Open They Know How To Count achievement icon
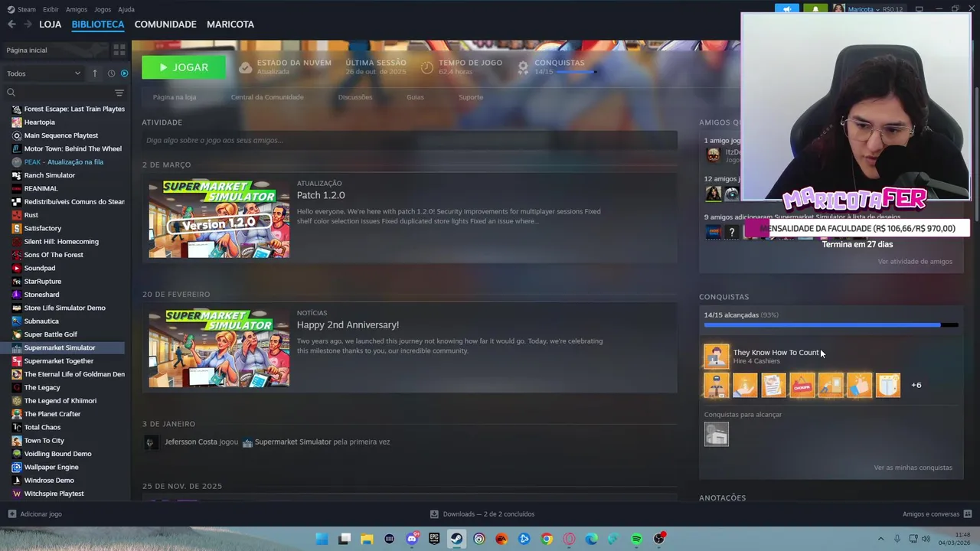 717,357
